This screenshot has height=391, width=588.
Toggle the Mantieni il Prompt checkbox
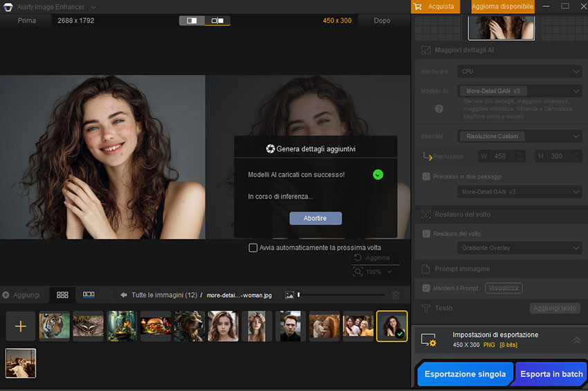coord(426,288)
